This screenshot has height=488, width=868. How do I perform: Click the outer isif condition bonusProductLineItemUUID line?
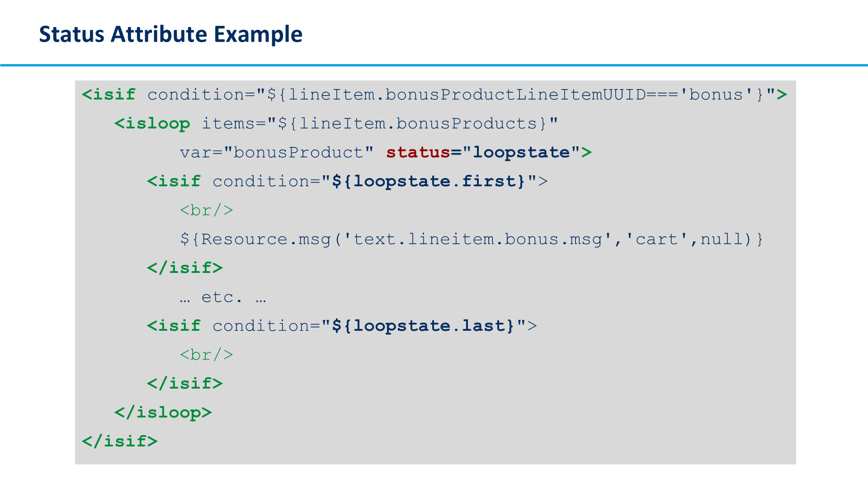(x=434, y=94)
